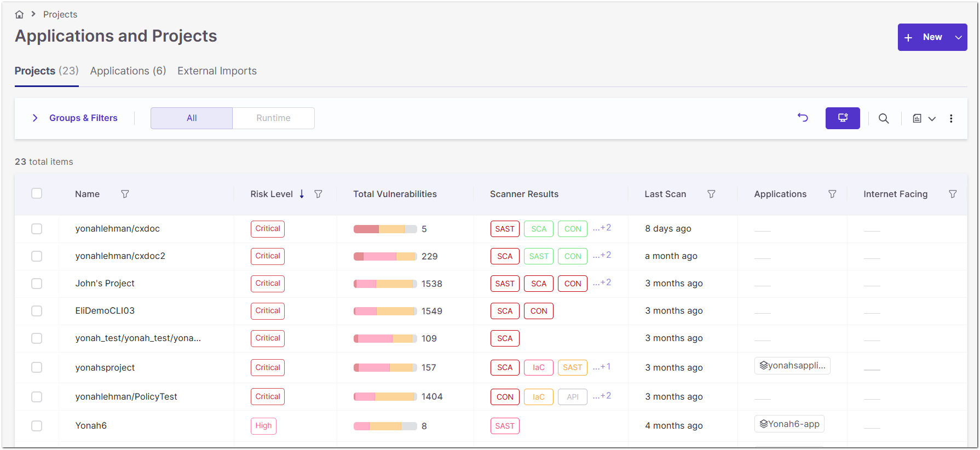
Task: Show more scanners (+2) for John's Project
Action: tap(602, 282)
